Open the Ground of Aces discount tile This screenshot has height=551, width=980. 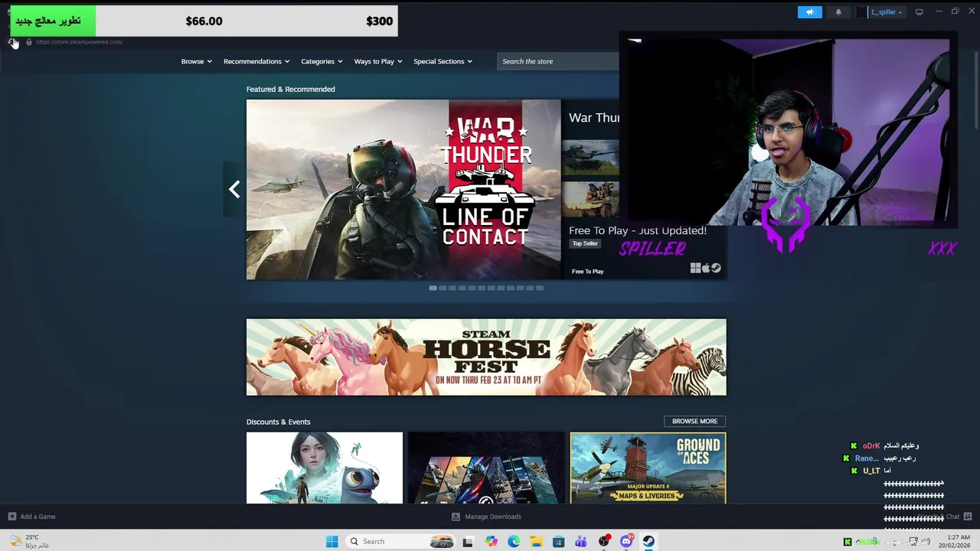coord(648,468)
